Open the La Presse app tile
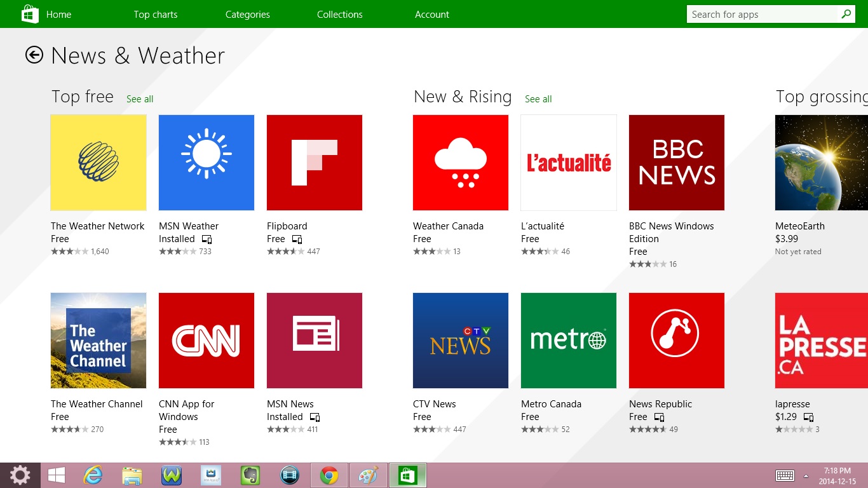868x488 pixels. pos(822,341)
